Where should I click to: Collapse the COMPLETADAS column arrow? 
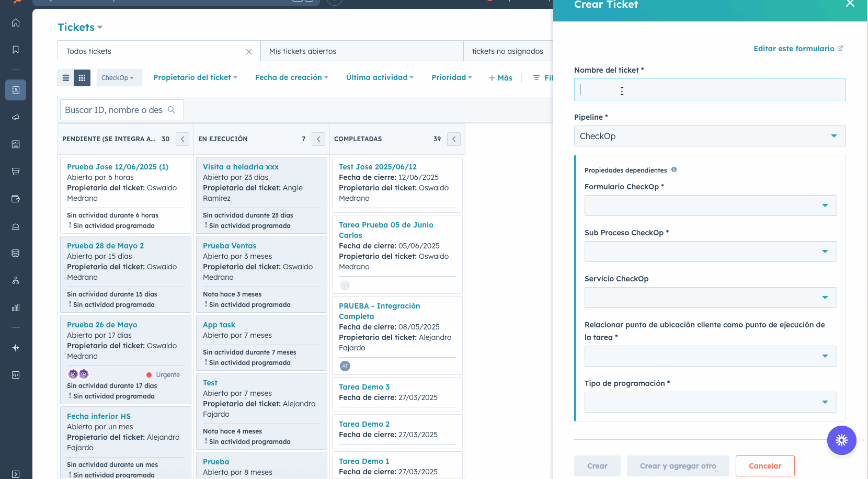tap(454, 139)
